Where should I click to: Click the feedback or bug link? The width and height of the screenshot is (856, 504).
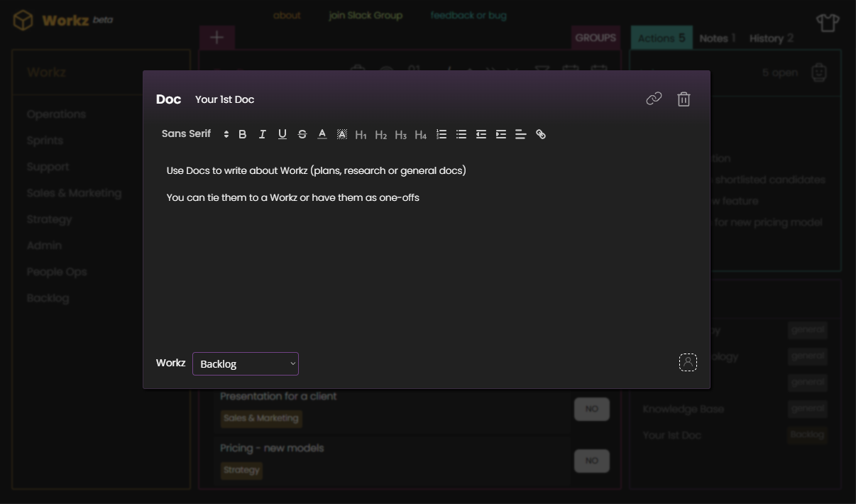tap(468, 15)
